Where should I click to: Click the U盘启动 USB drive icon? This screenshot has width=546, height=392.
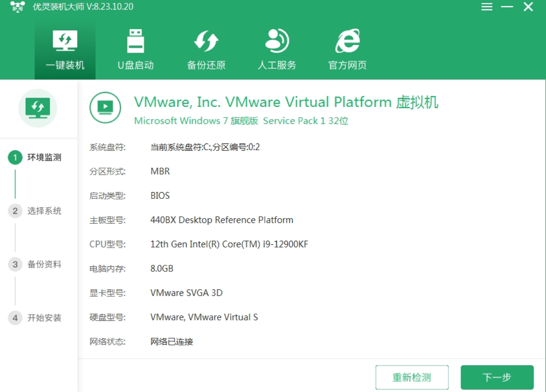point(136,41)
